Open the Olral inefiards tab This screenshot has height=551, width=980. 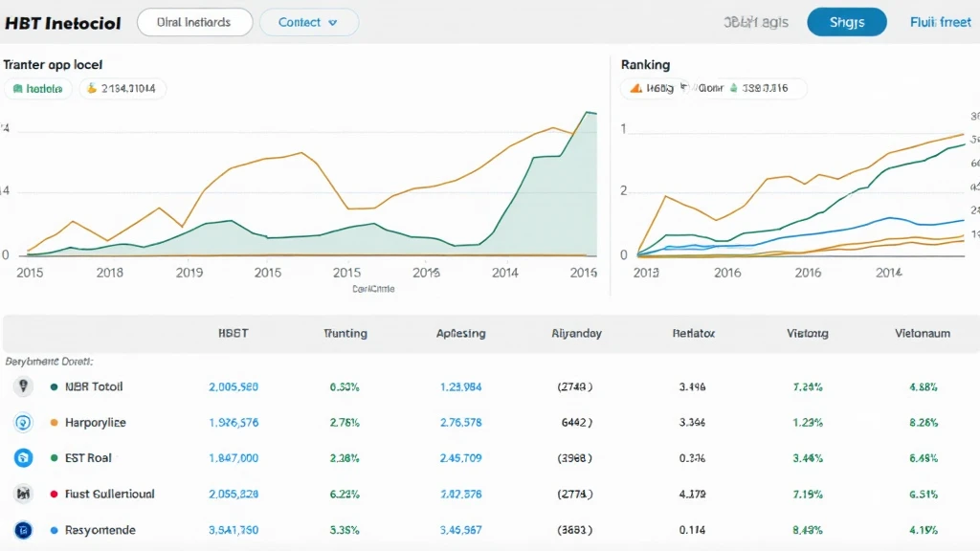pos(195,22)
